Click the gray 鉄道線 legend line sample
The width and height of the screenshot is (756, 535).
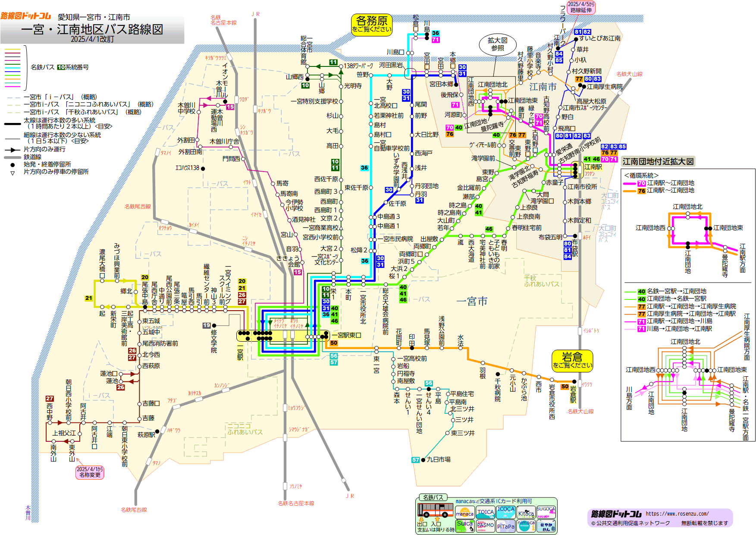(13, 157)
